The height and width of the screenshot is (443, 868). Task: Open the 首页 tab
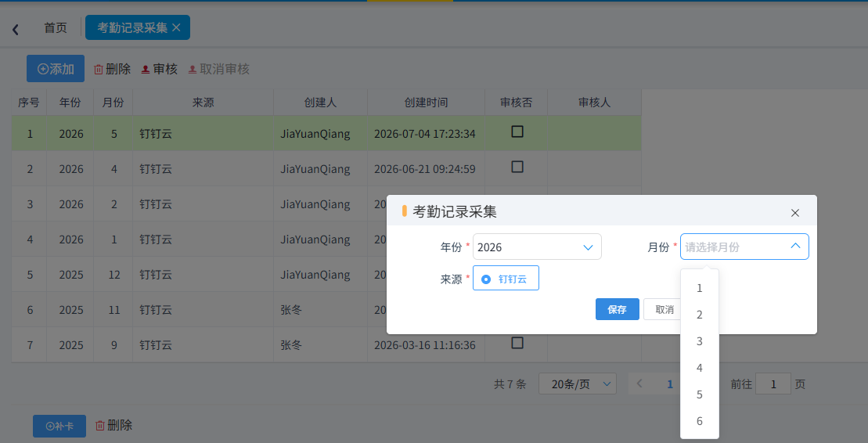tap(56, 27)
